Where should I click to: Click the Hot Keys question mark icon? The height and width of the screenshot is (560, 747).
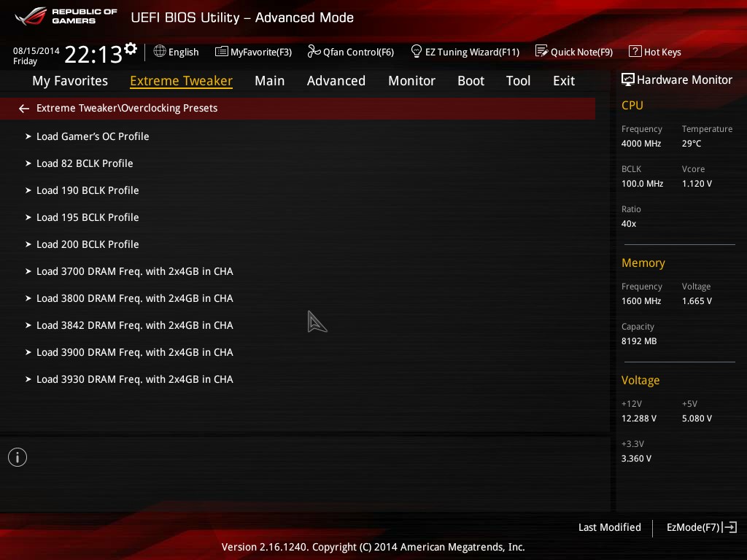635,51
